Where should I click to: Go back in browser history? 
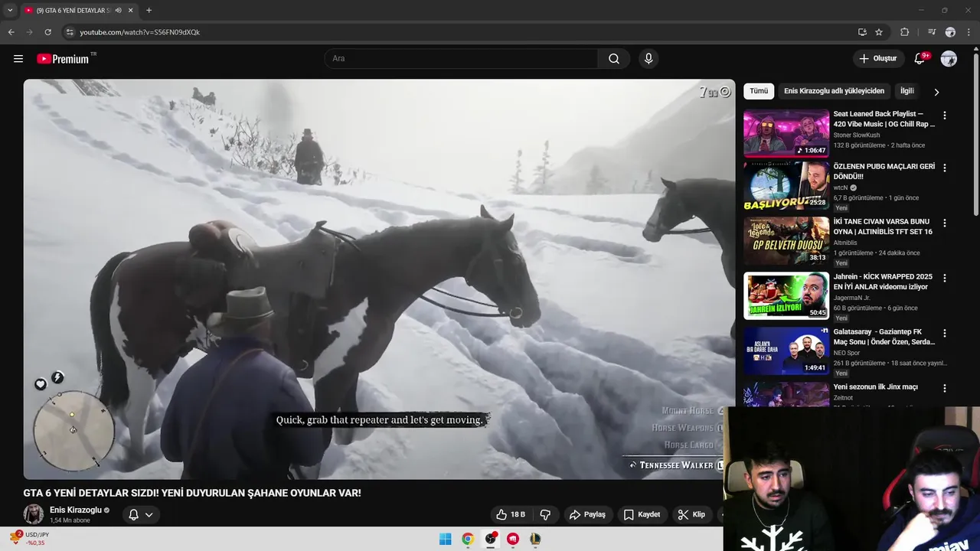pos(11,32)
